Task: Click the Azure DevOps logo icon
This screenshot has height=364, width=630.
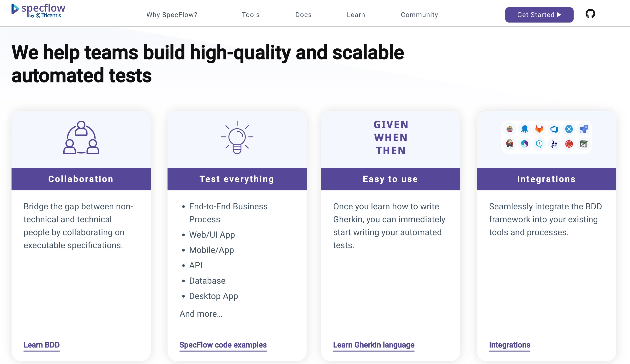Action: (554, 129)
